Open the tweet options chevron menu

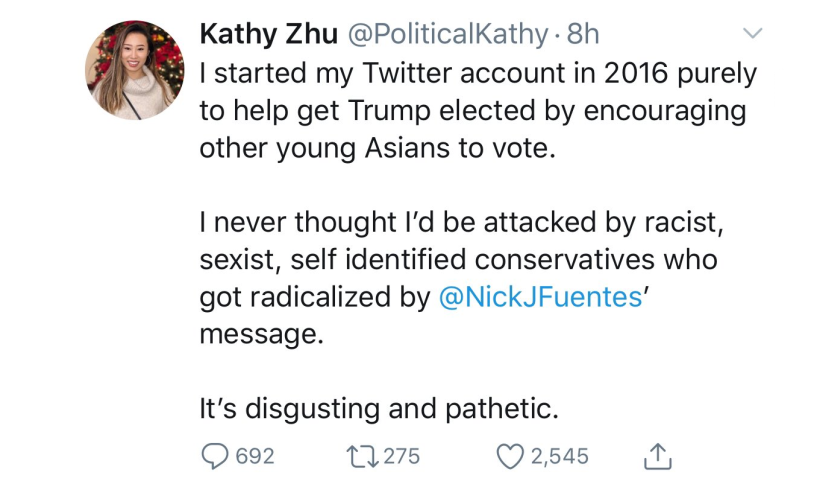click(x=752, y=34)
